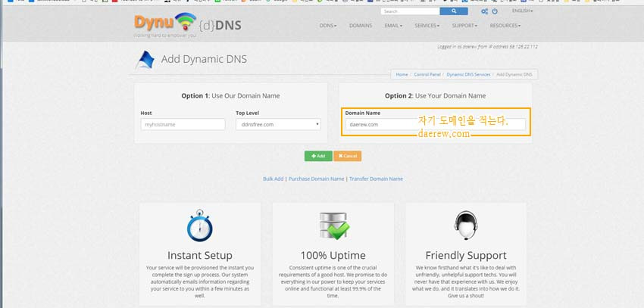
Task: Follow the Purchase Domain Name link
Action: [x=317, y=179]
